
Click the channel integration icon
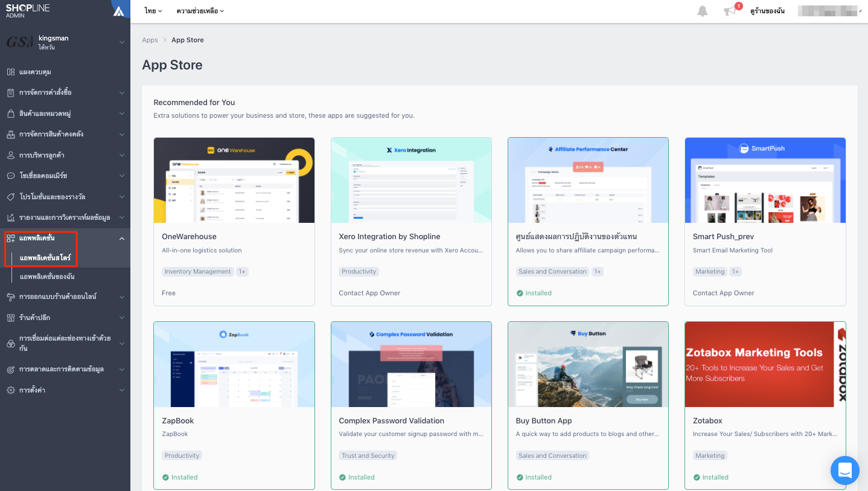[x=11, y=343]
